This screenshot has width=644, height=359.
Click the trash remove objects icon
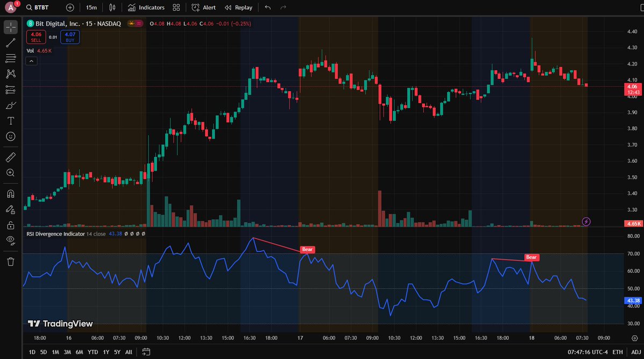click(11, 262)
